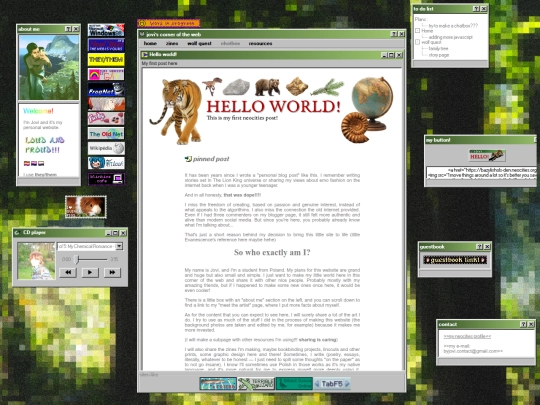Screen dimensions: 540x405
Task: Click the CD player seek slider handle
Action: [x=77, y=259]
